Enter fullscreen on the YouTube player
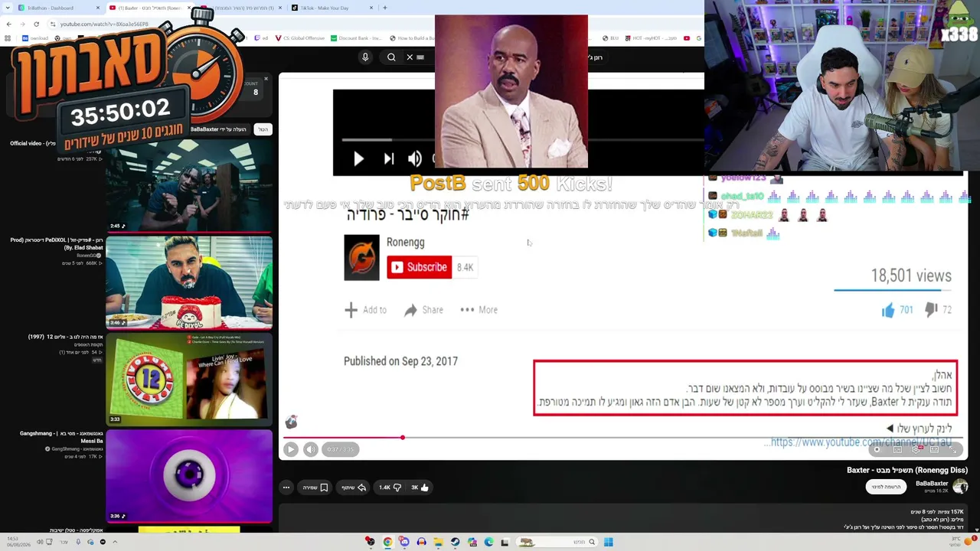Image resolution: width=980 pixels, height=551 pixels. [952, 449]
